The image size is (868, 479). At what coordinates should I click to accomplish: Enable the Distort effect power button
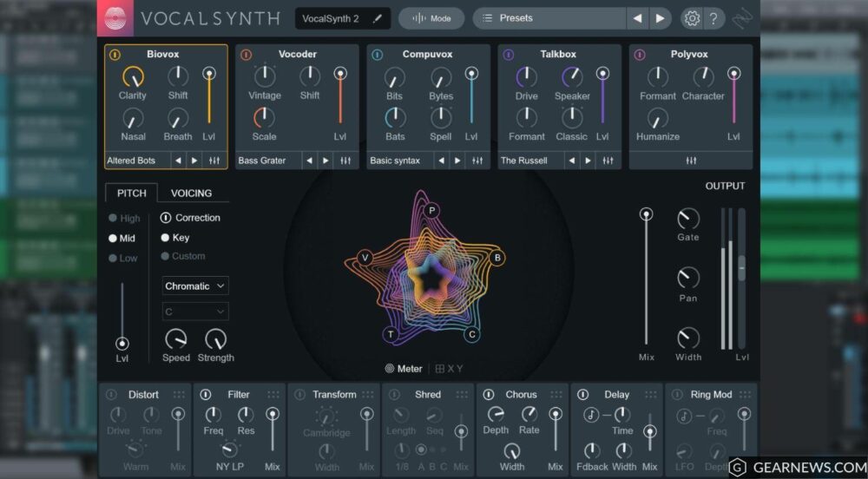point(111,395)
